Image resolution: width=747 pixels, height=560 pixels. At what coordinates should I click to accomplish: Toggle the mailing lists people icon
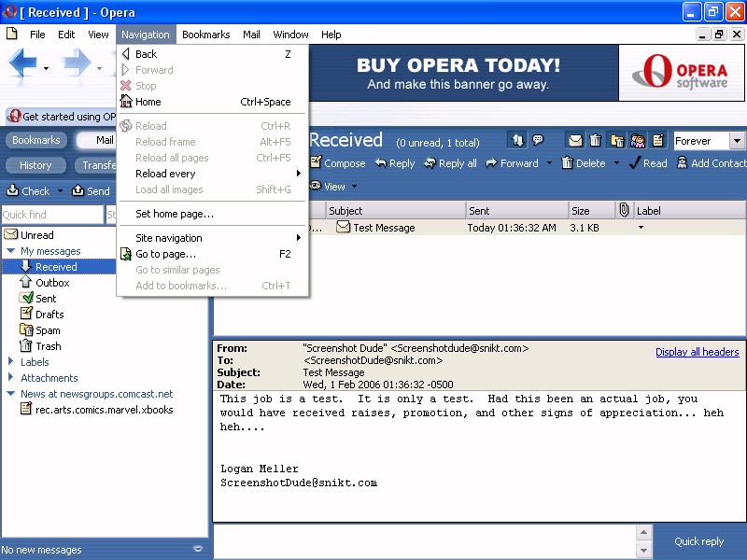click(x=638, y=141)
